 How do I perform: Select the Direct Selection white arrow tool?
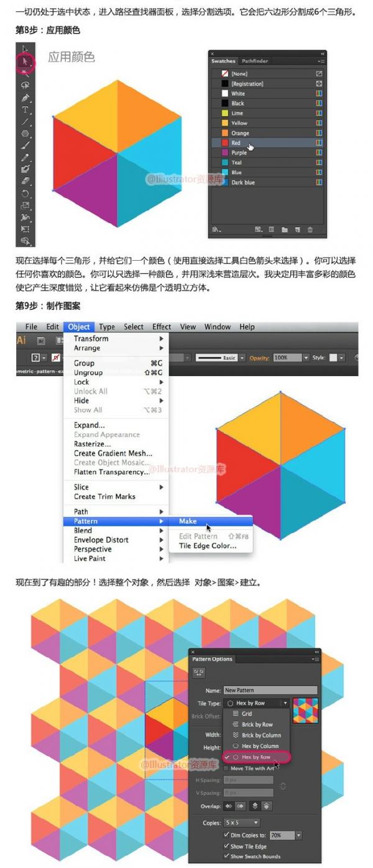click(x=25, y=61)
